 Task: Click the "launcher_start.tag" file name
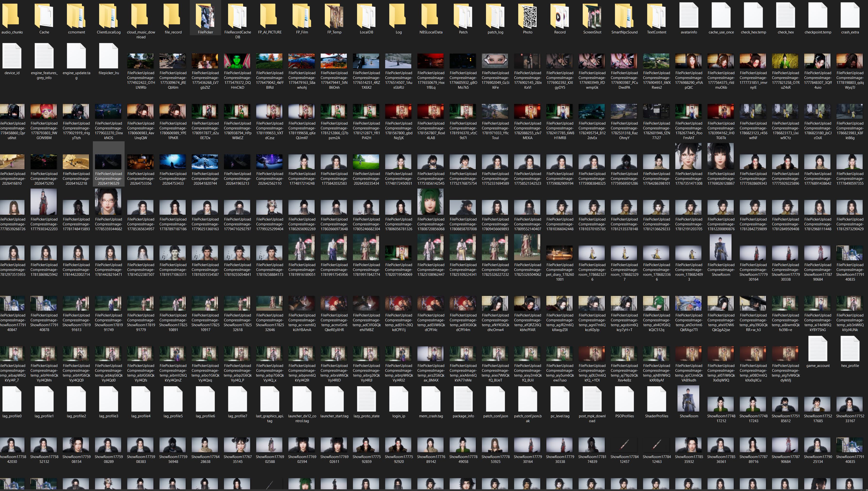pos(334,416)
